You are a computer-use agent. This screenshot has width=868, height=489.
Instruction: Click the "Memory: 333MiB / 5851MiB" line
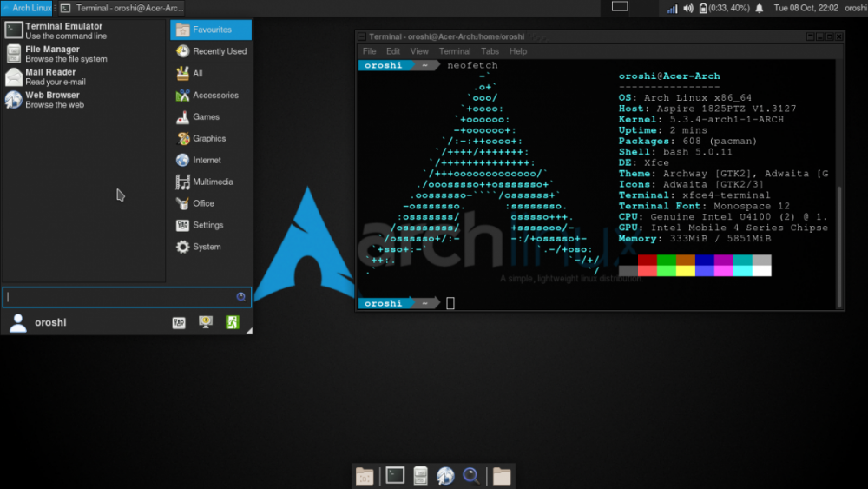694,238
